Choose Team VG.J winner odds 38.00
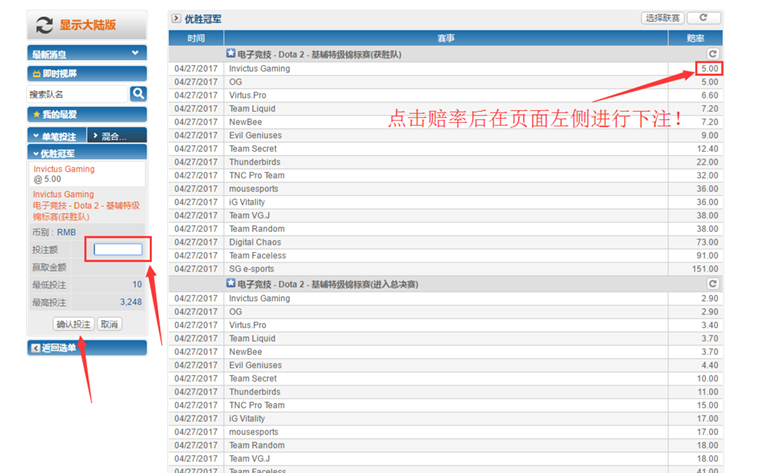The height and width of the screenshot is (473, 757). click(x=707, y=215)
